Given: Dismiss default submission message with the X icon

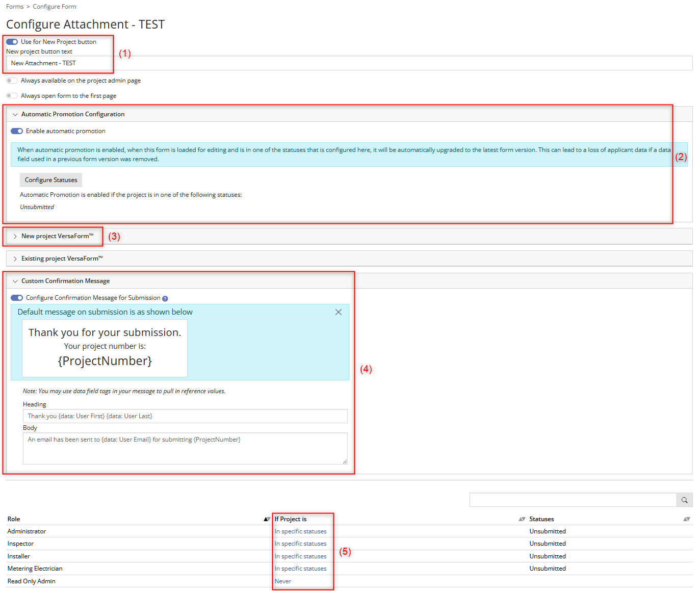Looking at the screenshot, I should pyautogui.click(x=339, y=312).
